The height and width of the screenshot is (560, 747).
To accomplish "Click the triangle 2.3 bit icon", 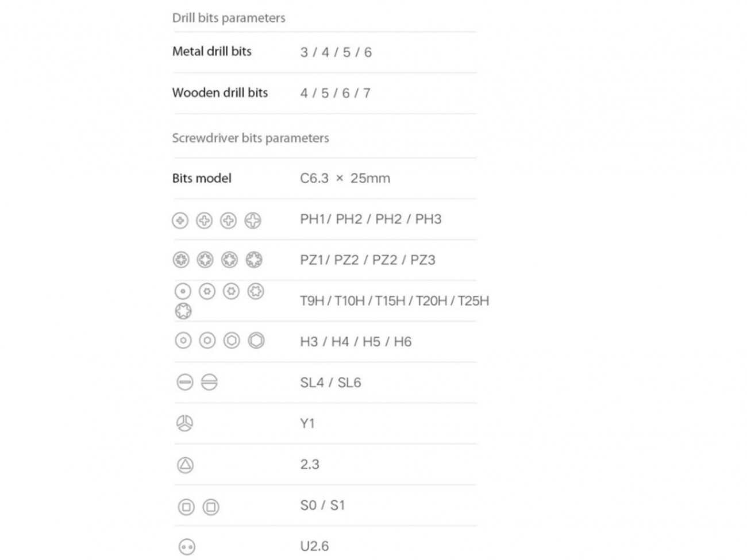I will coord(185,465).
